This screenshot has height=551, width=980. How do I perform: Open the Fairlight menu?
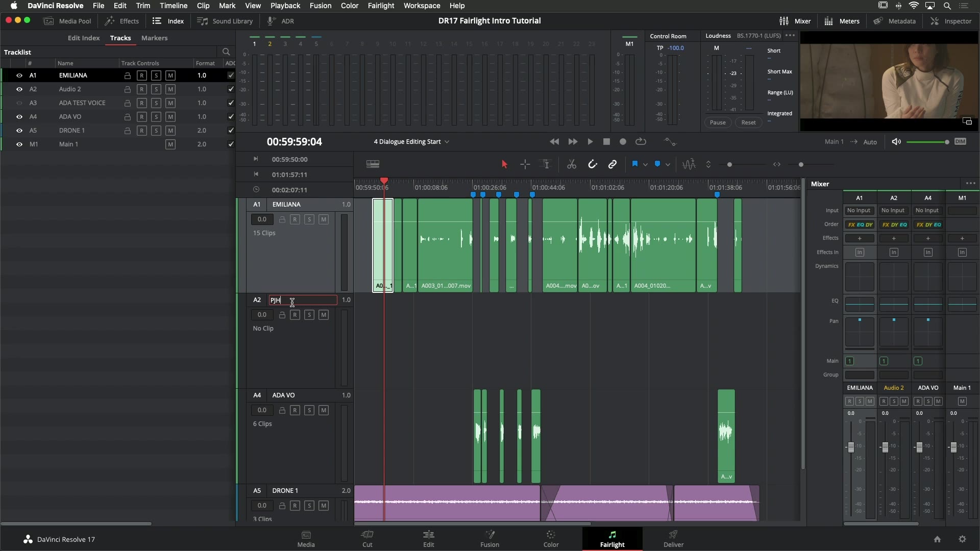381,6
